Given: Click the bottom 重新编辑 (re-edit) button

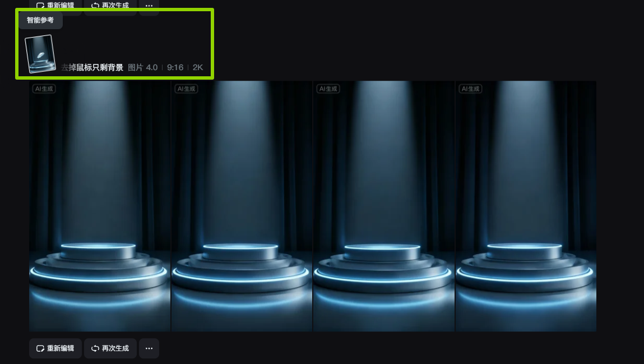Looking at the screenshot, I should (55, 348).
